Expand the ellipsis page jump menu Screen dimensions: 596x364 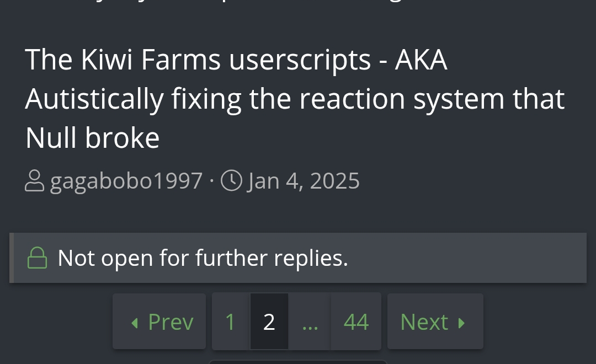click(x=310, y=322)
